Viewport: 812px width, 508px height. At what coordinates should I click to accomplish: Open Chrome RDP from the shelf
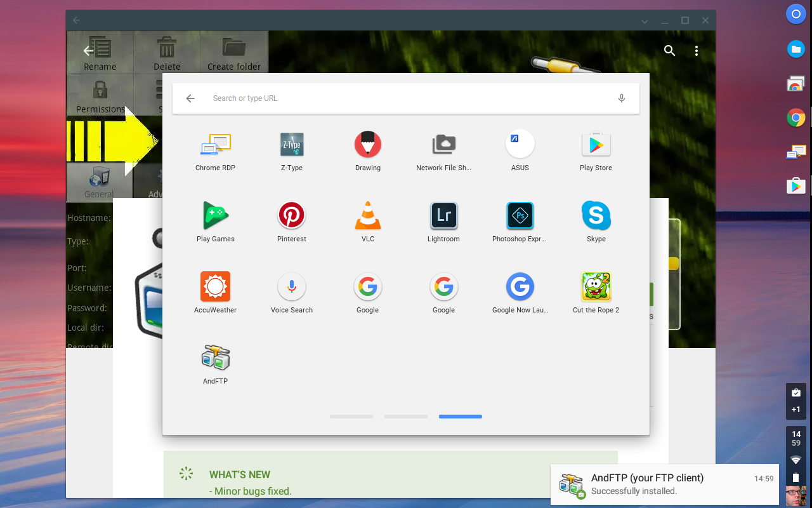point(796,152)
